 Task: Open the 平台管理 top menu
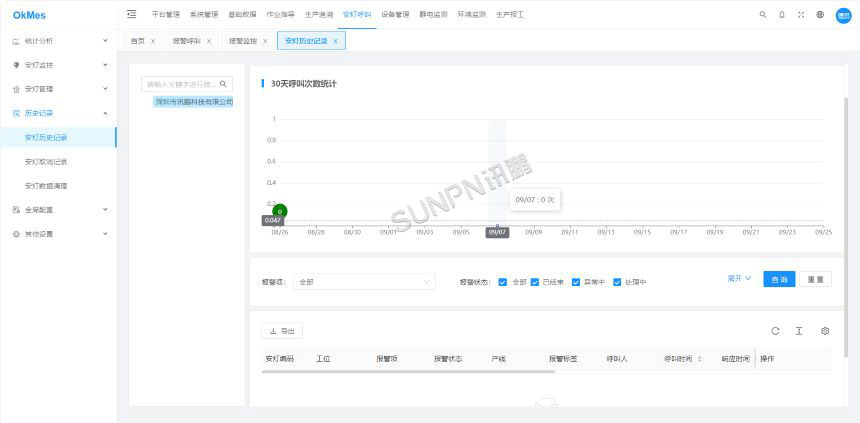166,15
